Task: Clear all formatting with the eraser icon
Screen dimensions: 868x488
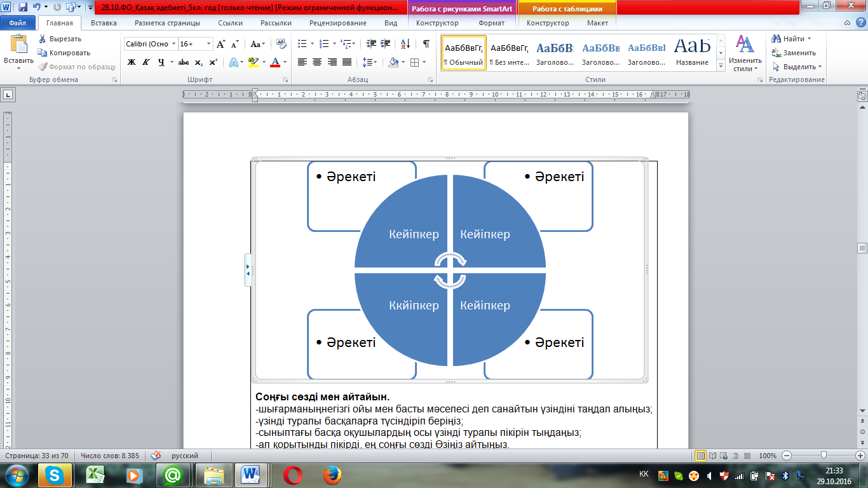Action: [281, 44]
